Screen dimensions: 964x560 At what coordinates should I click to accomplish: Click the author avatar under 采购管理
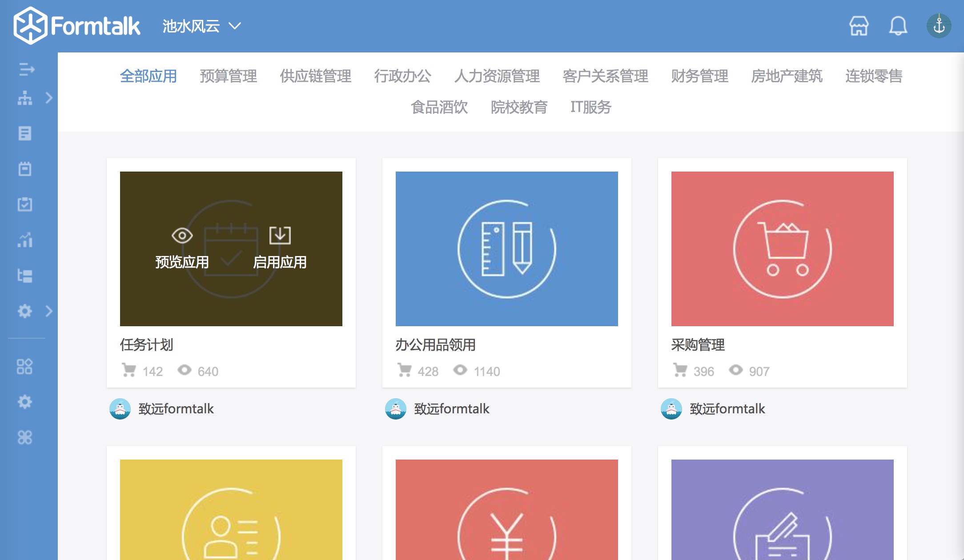click(x=671, y=409)
